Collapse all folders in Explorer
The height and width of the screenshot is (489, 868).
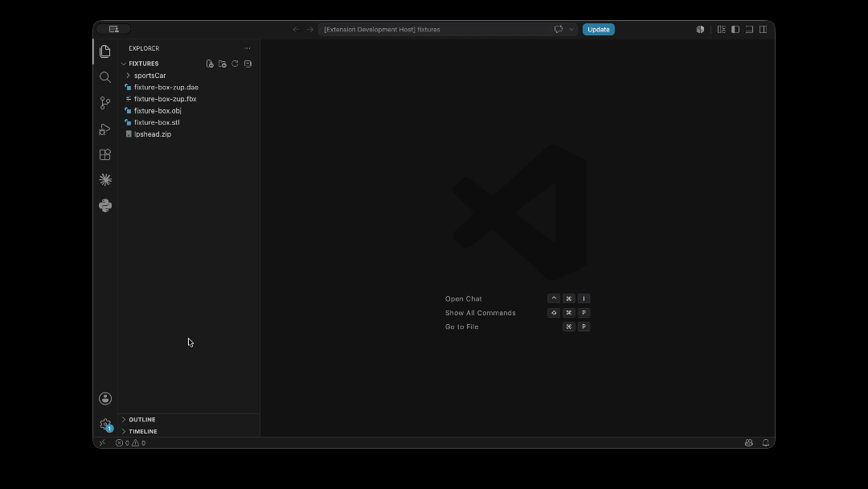click(x=248, y=64)
